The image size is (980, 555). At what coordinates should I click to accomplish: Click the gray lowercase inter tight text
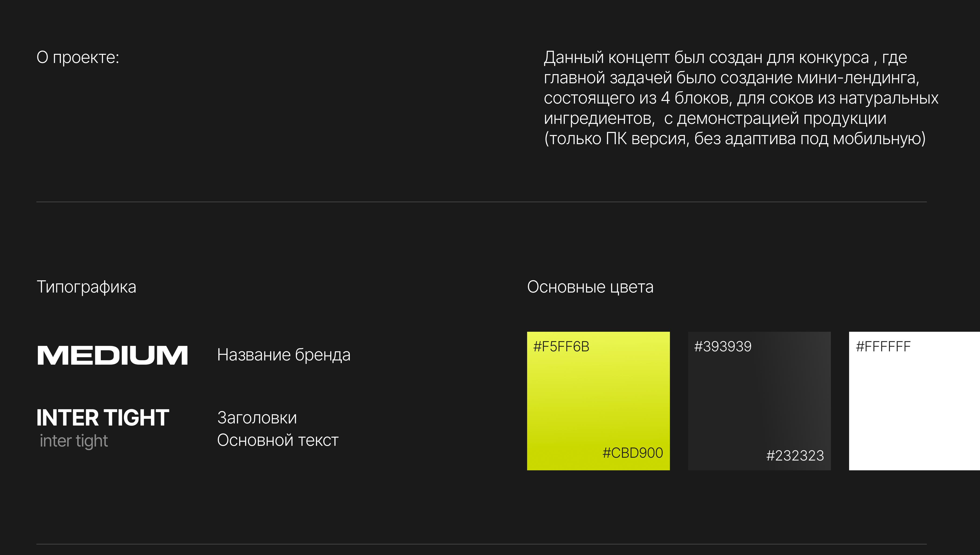tap(74, 441)
